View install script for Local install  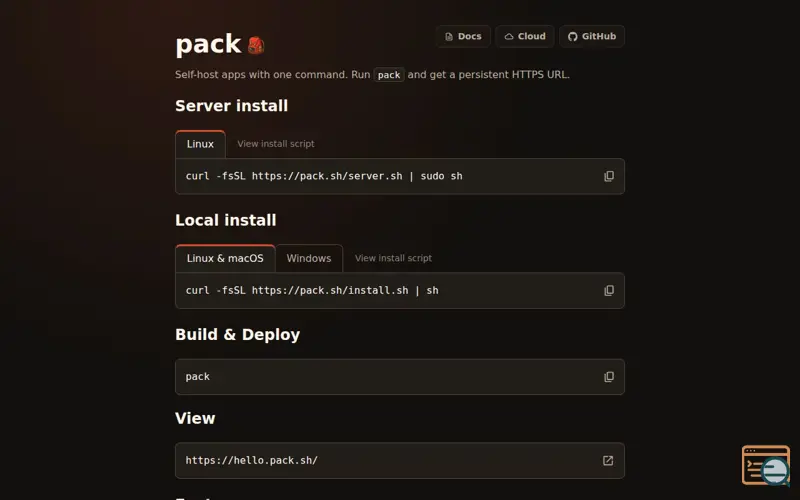(x=393, y=258)
